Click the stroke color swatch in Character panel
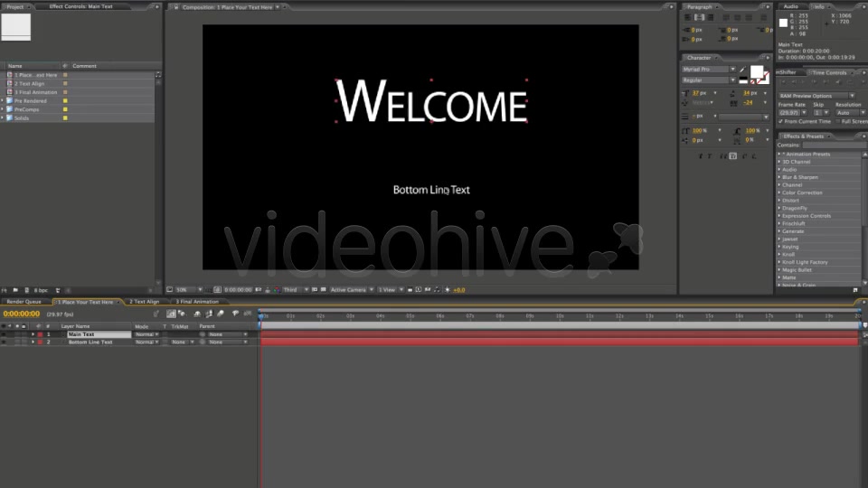Viewport: 868px width, 488px height. (x=763, y=80)
